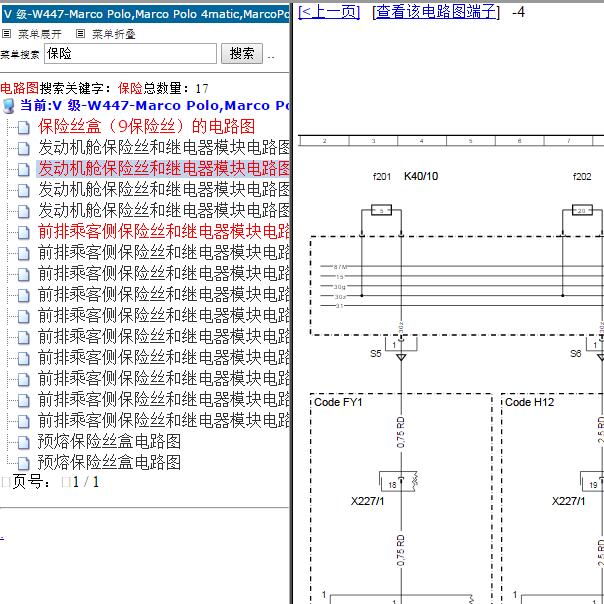Focus the 菜单搜索 input containing 保险
This screenshot has height=604, width=604.
pyautogui.click(x=130, y=54)
